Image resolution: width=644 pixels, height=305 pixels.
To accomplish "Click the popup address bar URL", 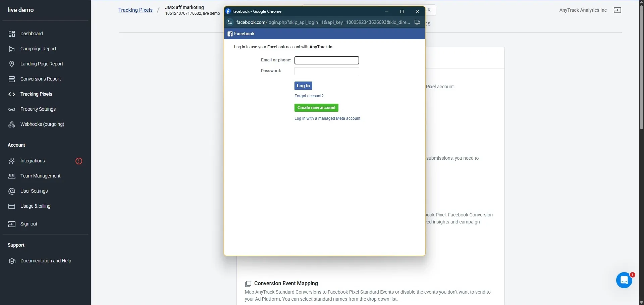I will (323, 22).
